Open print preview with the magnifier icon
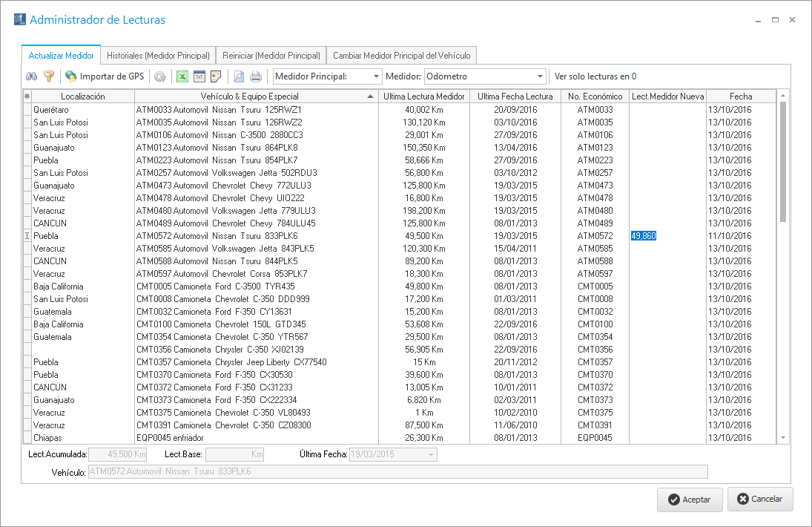Screen dimensions: 812x527 238,76
